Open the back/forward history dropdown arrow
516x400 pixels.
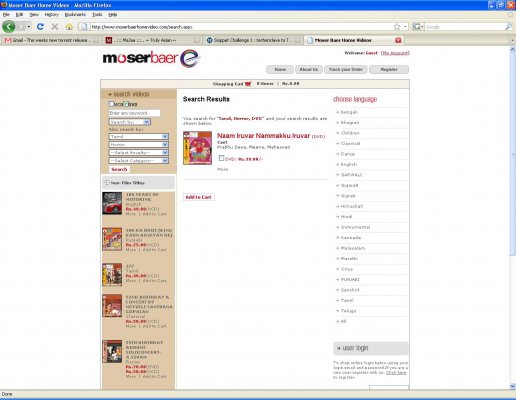pyautogui.click(x=29, y=27)
